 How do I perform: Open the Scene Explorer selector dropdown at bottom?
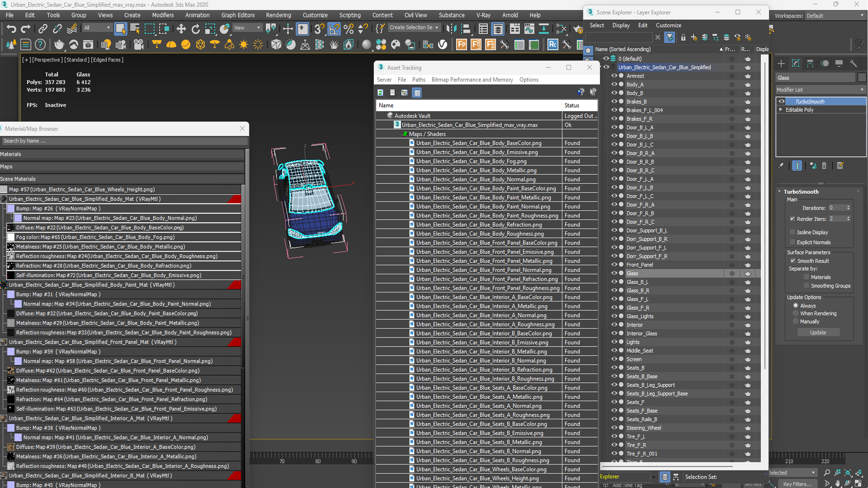[x=653, y=477]
